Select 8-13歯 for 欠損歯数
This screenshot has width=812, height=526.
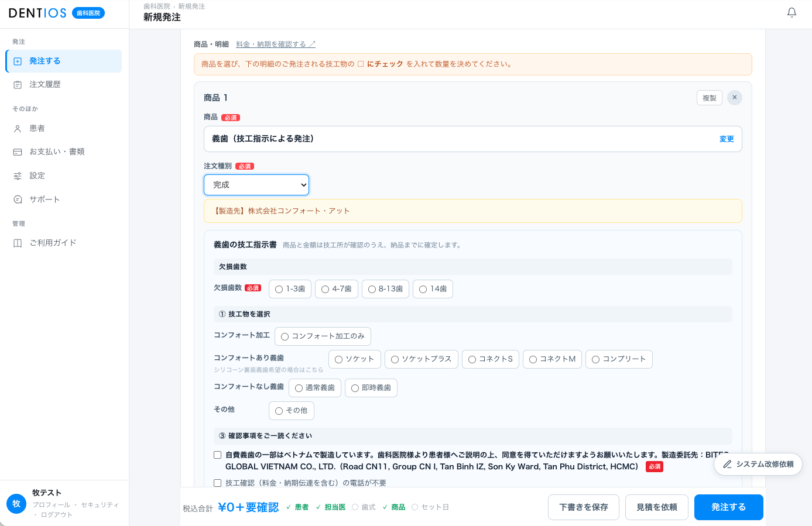click(x=385, y=289)
